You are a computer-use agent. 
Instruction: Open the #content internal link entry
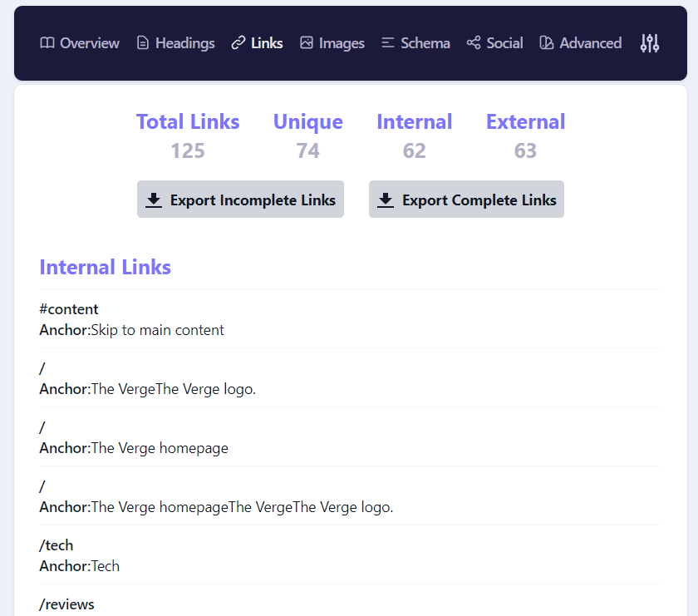point(69,309)
